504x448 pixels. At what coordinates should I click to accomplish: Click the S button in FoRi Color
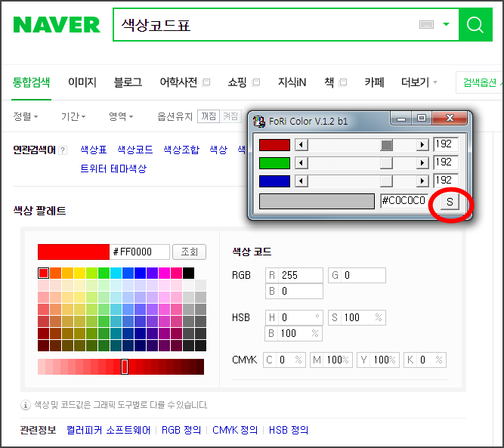(x=450, y=202)
